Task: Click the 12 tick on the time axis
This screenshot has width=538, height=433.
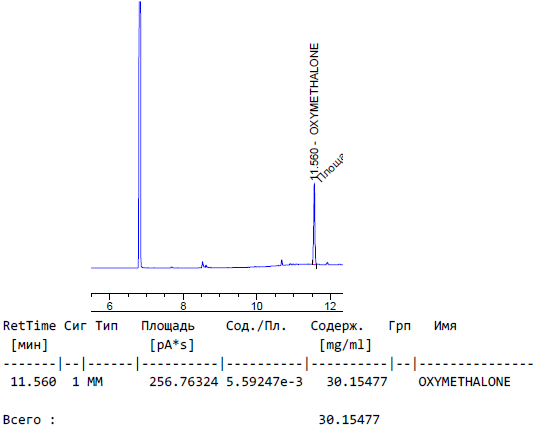Action: (x=330, y=306)
